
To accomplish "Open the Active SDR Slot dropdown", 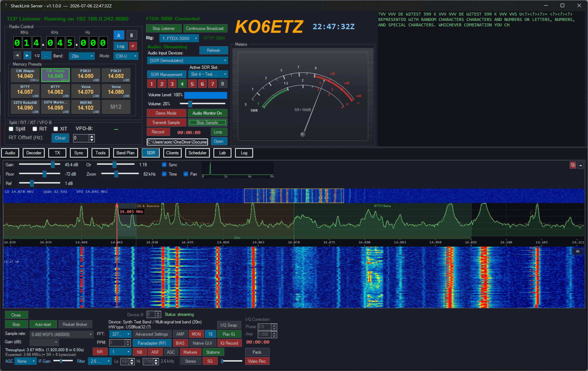I will click(x=208, y=74).
